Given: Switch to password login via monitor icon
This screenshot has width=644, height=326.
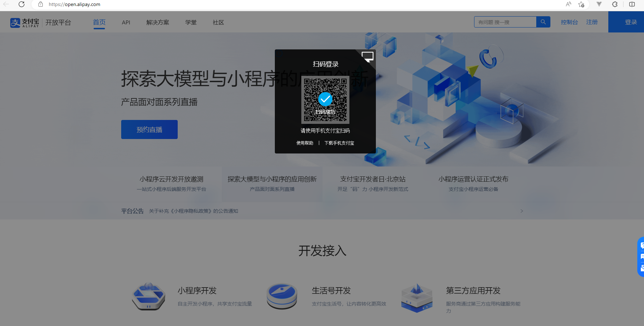Looking at the screenshot, I should tap(368, 56).
